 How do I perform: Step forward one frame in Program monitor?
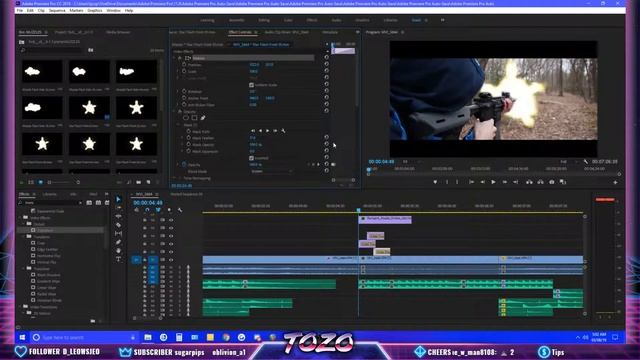(x=504, y=182)
